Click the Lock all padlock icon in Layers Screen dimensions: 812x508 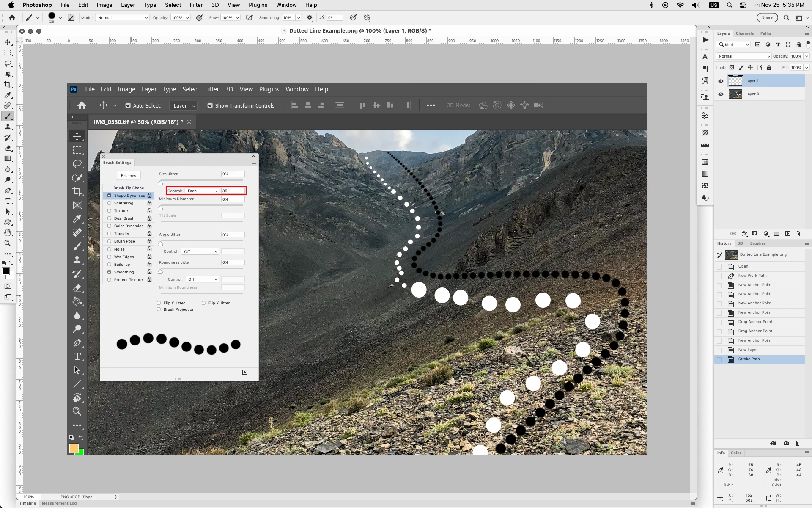[769, 68]
